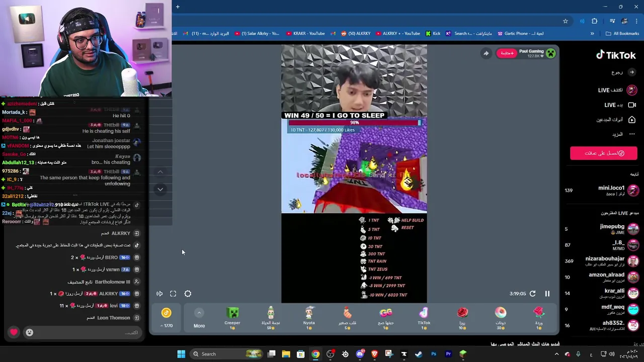Open Steam from the taskbar
This screenshot has width=644, height=362.
coord(419,354)
